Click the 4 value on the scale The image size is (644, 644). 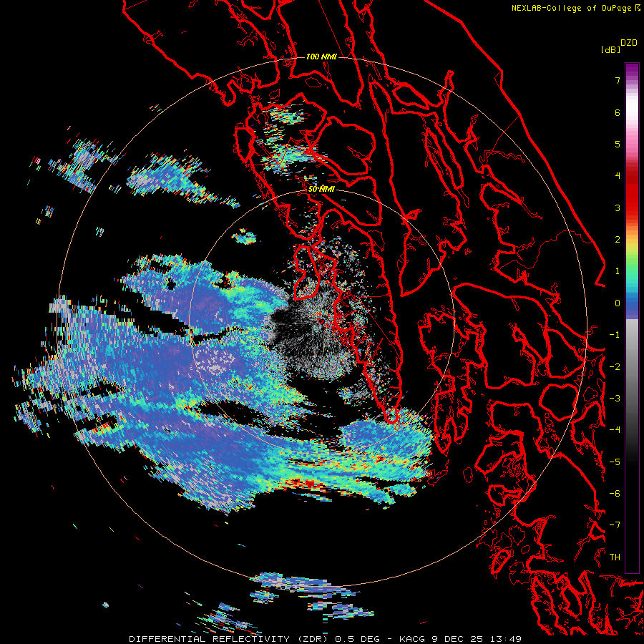click(x=618, y=176)
